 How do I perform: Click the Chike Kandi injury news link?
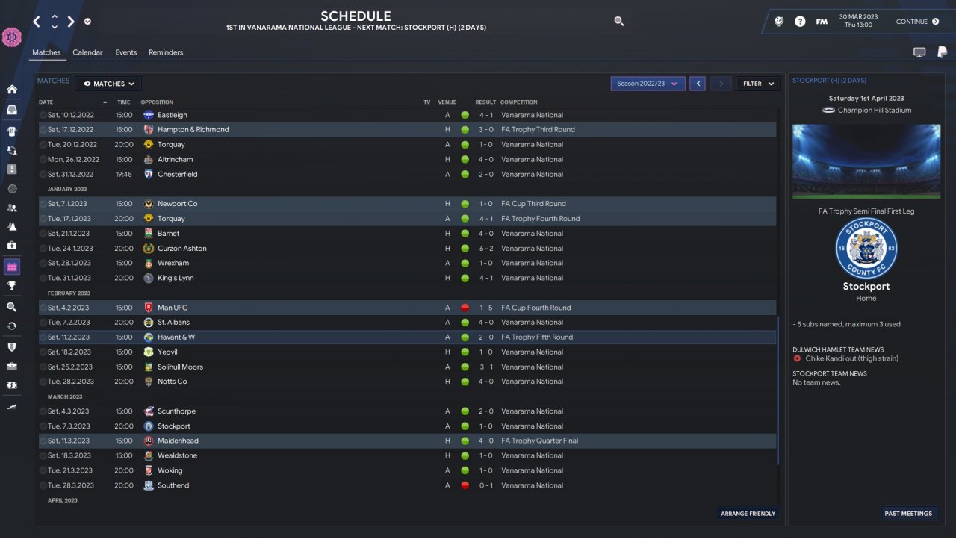(851, 358)
